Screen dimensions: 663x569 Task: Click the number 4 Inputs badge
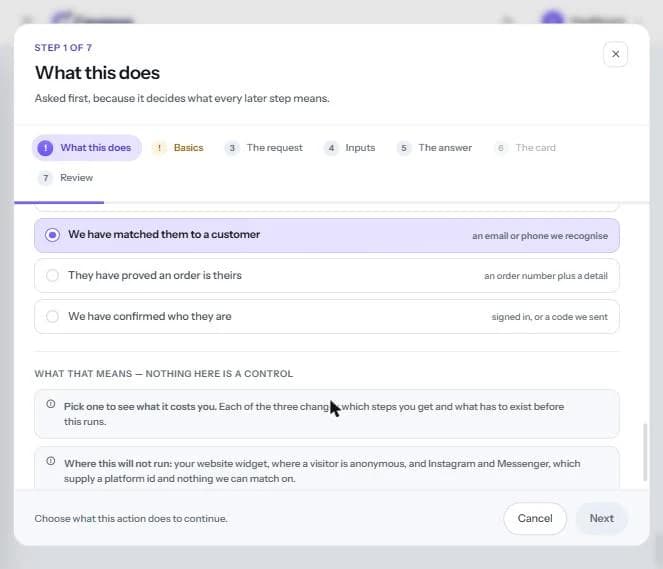pyautogui.click(x=331, y=148)
